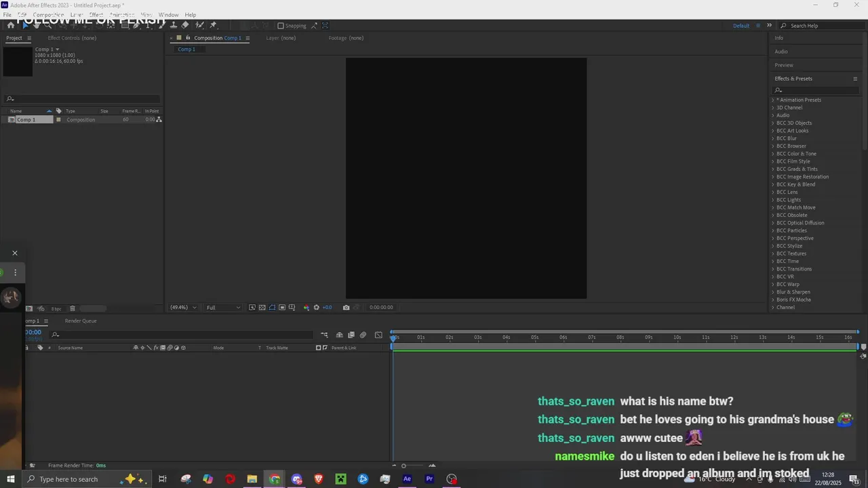Expand the Preview panel

[x=784, y=65]
